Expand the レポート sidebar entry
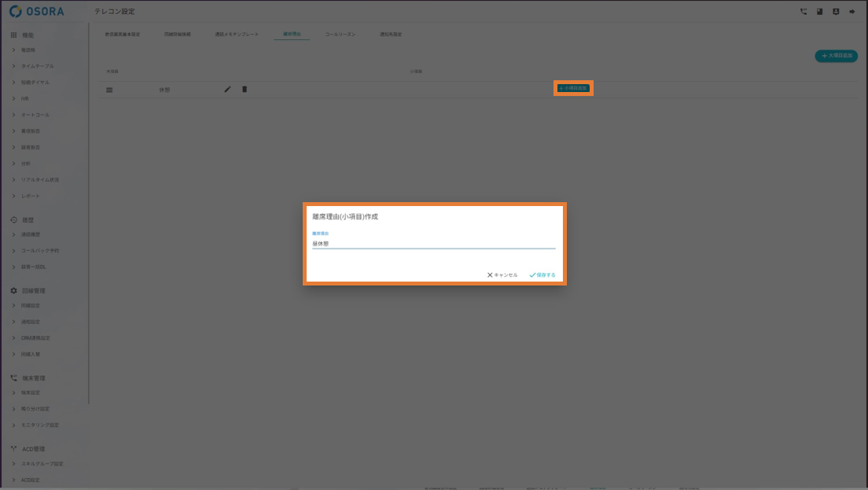 coord(30,195)
